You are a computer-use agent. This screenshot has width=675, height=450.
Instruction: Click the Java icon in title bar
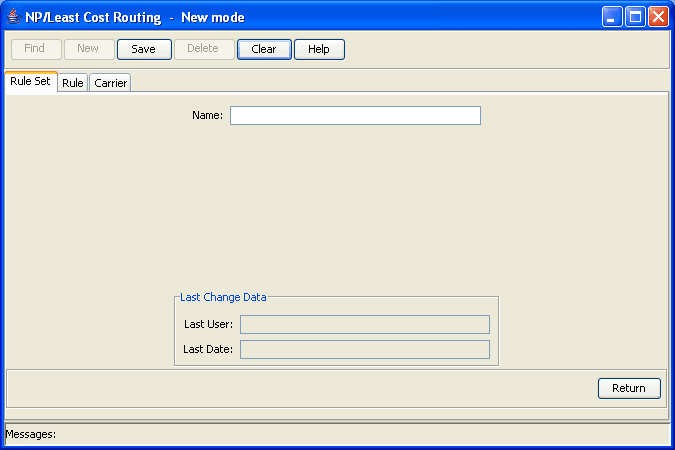click(x=14, y=17)
